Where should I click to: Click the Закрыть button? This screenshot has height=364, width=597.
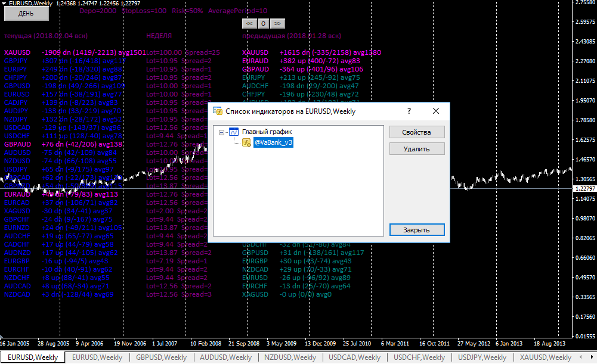tap(417, 230)
